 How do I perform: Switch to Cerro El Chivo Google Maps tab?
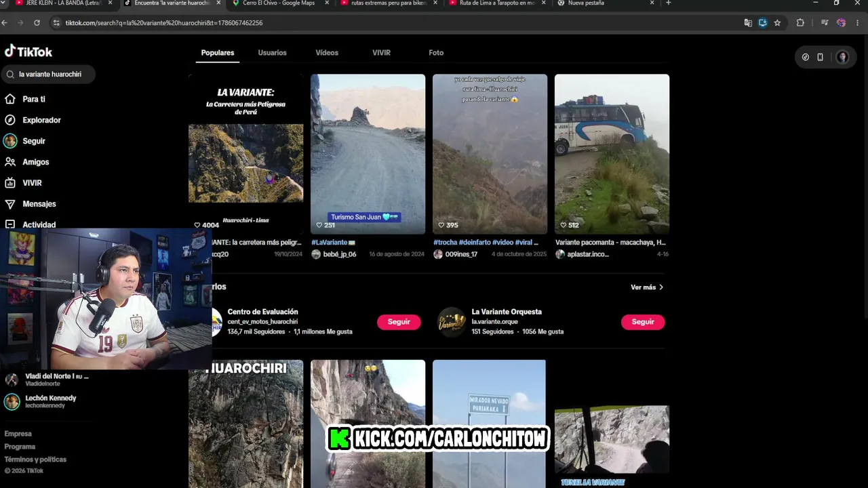(279, 3)
